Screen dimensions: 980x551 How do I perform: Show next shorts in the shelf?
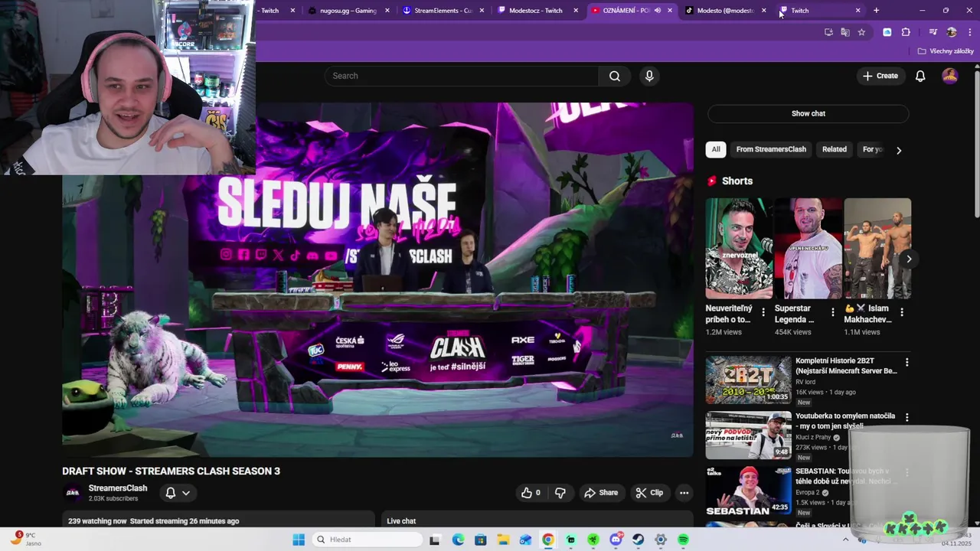909,259
